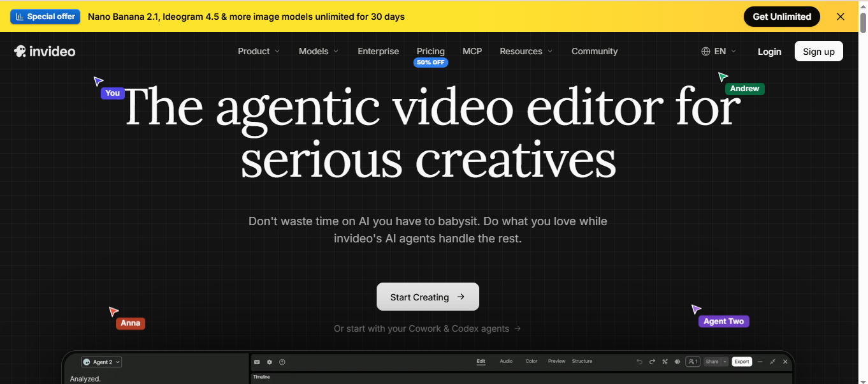Click the Share button in editor

[712, 362]
